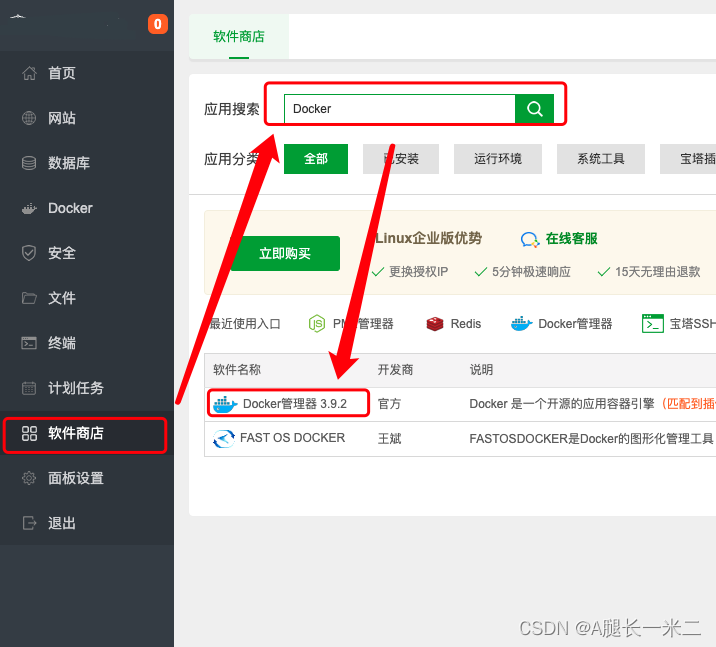Click the terminal icon beside 终端
The image size is (716, 647).
click(x=29, y=343)
